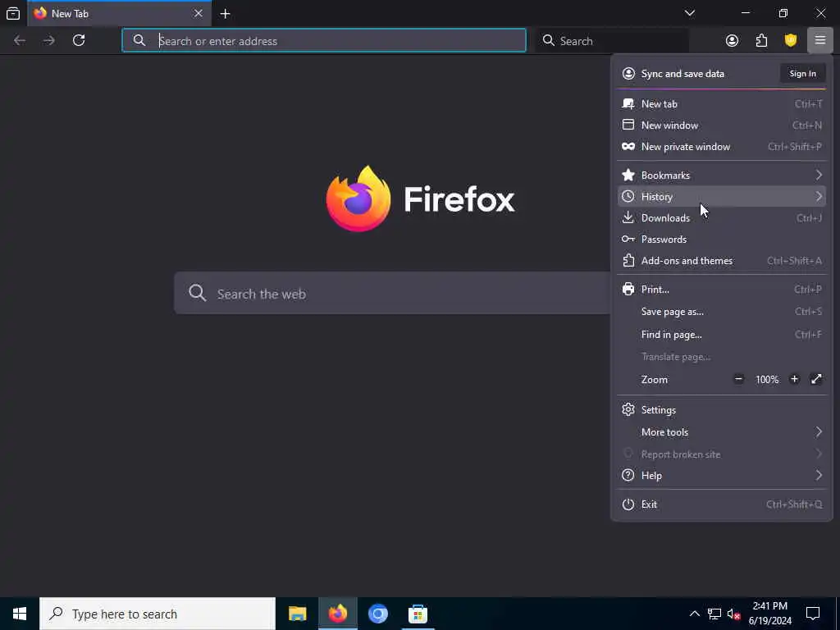Open Add-ons and themes
Image resolution: width=840 pixels, height=630 pixels.
[x=722, y=261]
